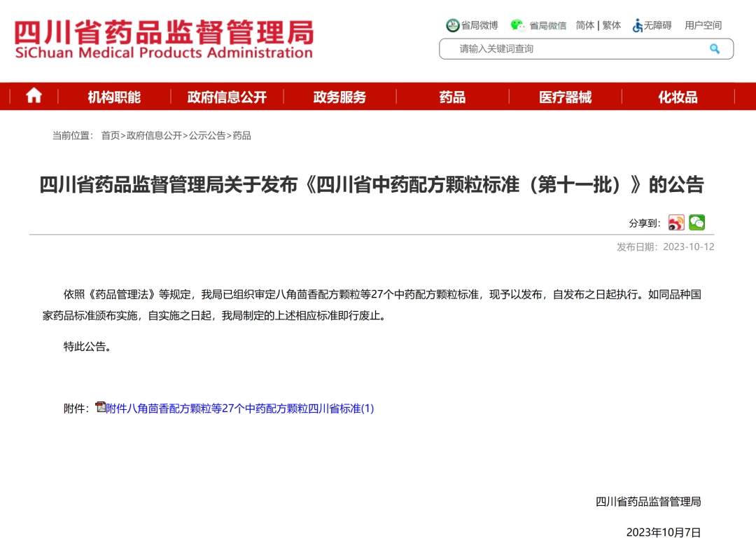Download the 附件八角茴香配方颗粒 attachment link
Viewport: 756px width, 550px height.
[240, 408]
